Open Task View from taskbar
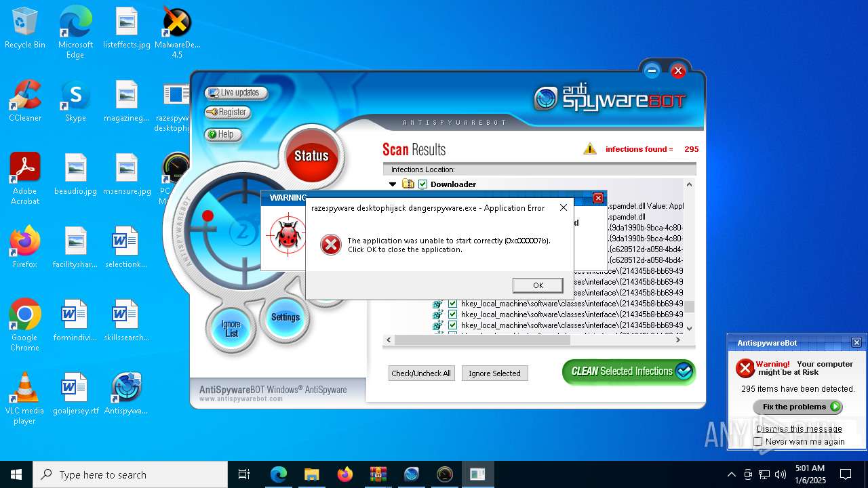This screenshot has height=488, width=868. 244,474
